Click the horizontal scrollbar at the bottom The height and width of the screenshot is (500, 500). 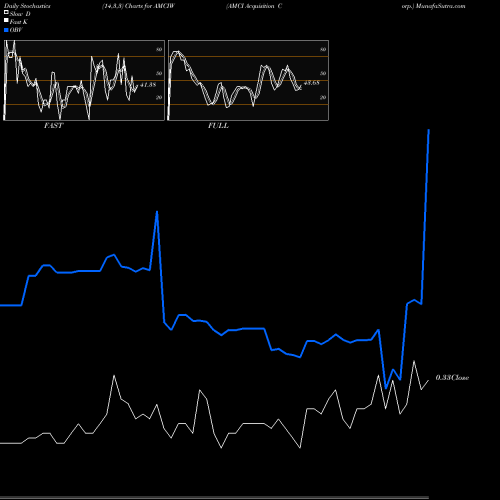214,497
